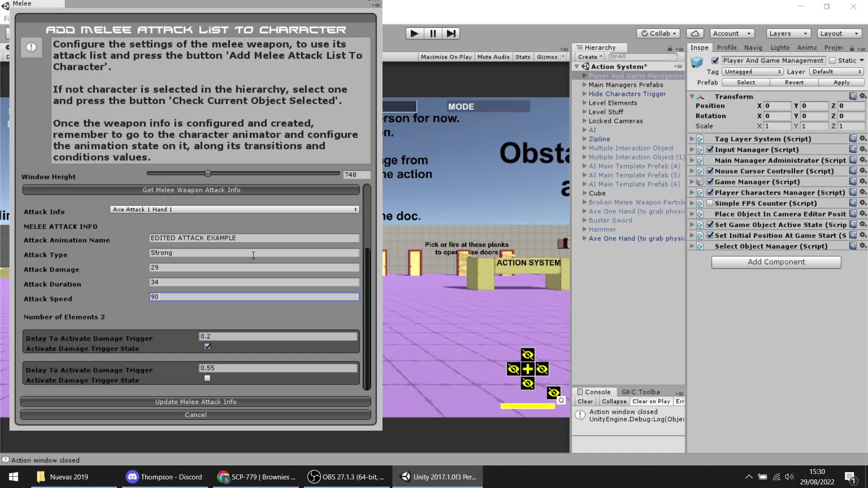Switch to the Profiler tab
This screenshot has width=868, height=488.
point(726,47)
